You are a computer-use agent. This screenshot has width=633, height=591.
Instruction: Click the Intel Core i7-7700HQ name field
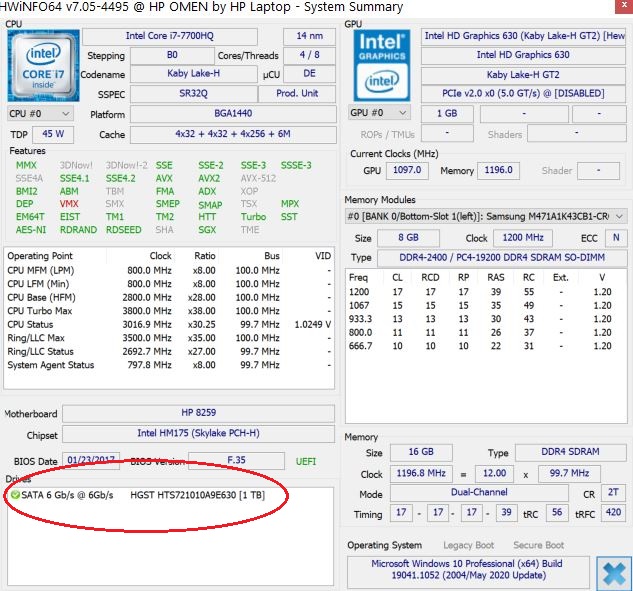(170, 36)
